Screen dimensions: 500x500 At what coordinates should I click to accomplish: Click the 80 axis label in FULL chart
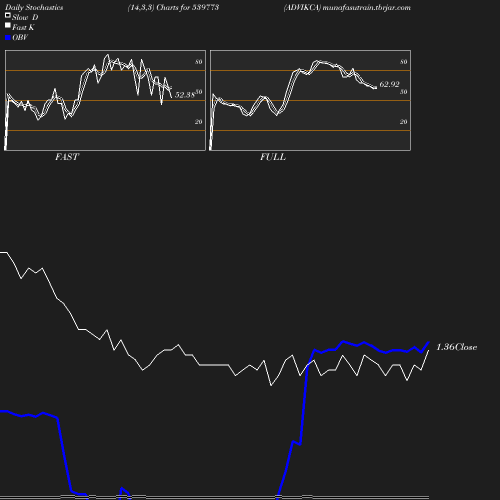(x=404, y=62)
